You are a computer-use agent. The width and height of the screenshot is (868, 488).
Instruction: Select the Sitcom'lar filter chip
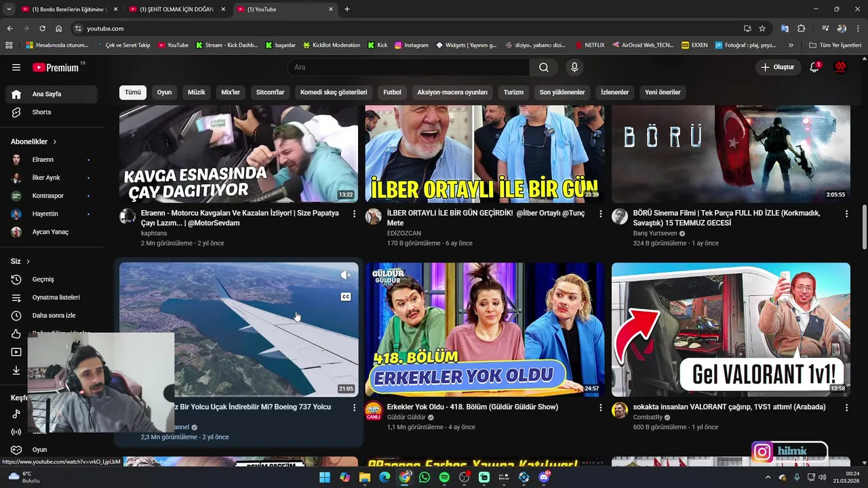pyautogui.click(x=271, y=92)
